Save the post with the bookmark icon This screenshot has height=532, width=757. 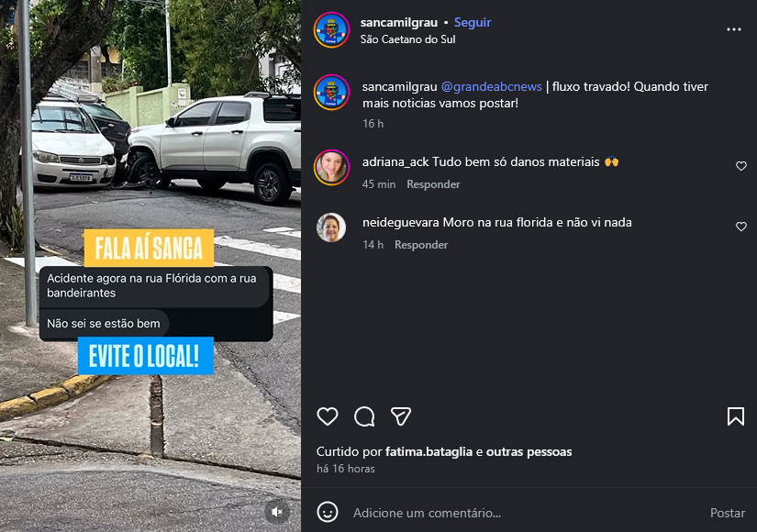click(736, 416)
